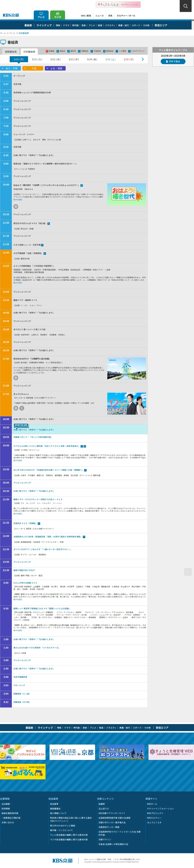This screenshot has height=868, width=194.
Task: Open 自転車交通安全CMコンテスト banner
Action: click(122, 752)
